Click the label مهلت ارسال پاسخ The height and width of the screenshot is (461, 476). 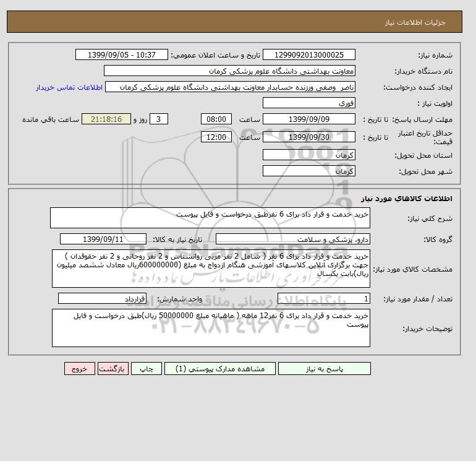[x=423, y=119]
